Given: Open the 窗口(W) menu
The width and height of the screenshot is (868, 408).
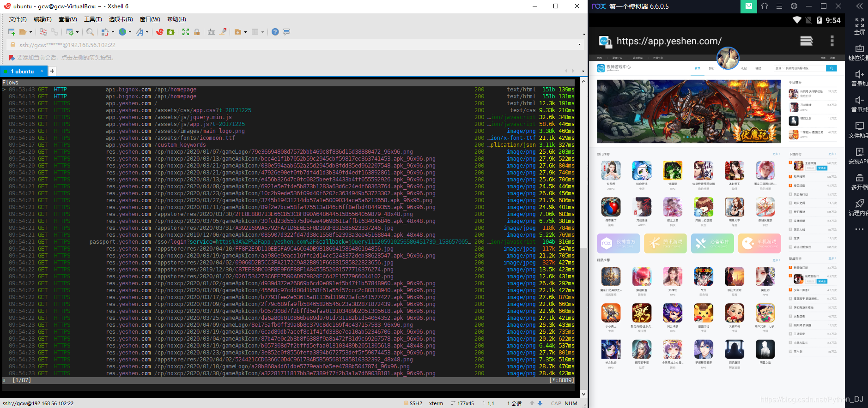Looking at the screenshot, I should click(150, 19).
